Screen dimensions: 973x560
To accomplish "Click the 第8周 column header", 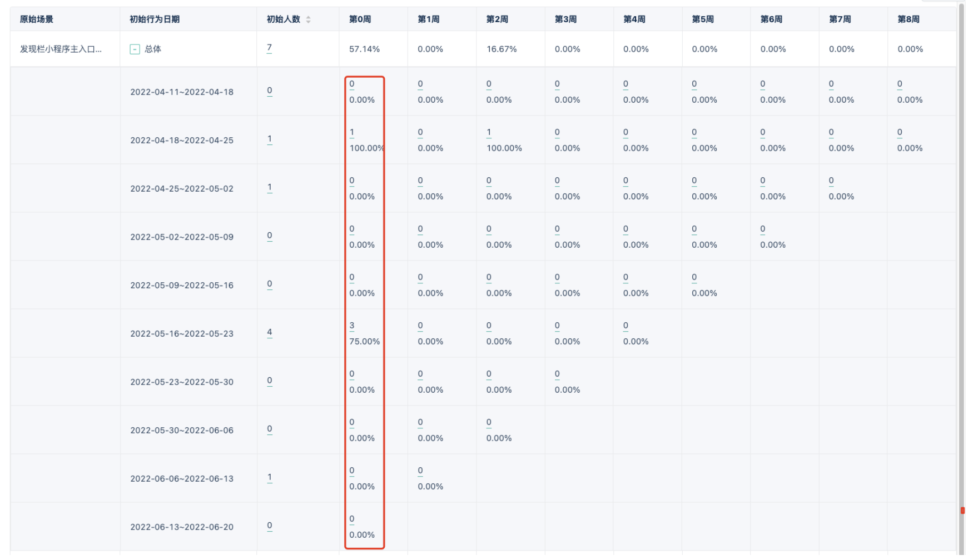I will click(908, 19).
